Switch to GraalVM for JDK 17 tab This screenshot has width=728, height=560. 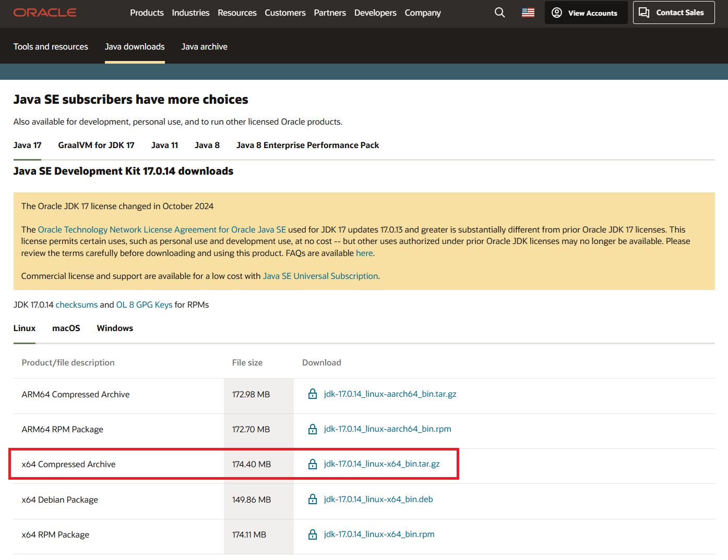click(x=96, y=145)
